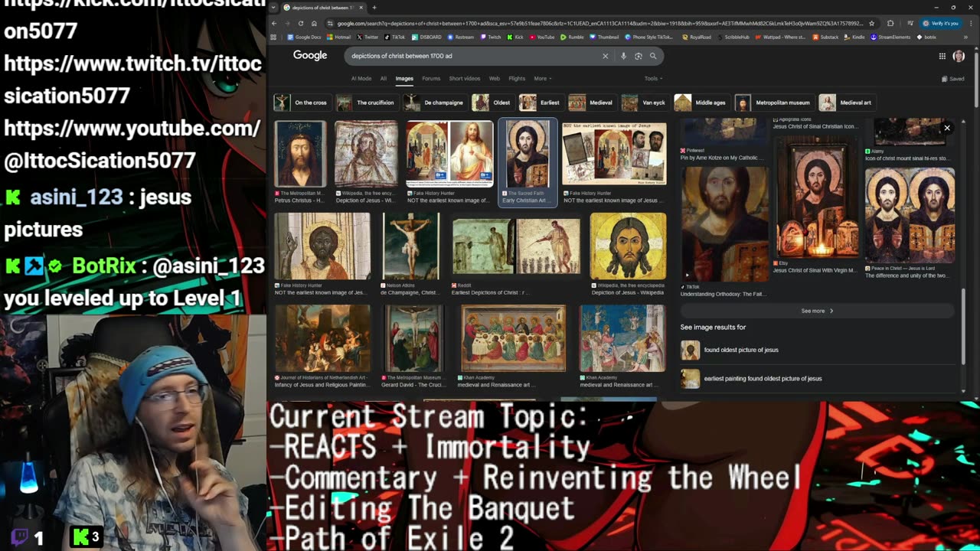
Task: Switch to the Short videos tab
Action: 465,78
